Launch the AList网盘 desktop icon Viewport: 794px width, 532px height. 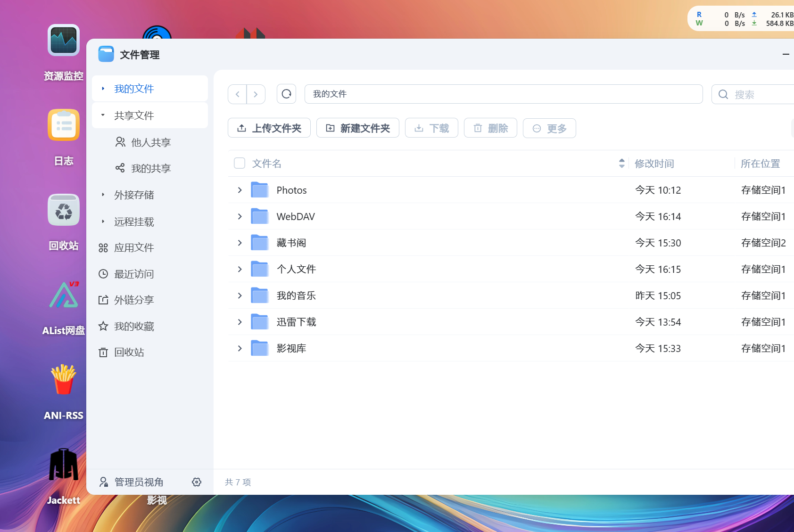(64, 295)
